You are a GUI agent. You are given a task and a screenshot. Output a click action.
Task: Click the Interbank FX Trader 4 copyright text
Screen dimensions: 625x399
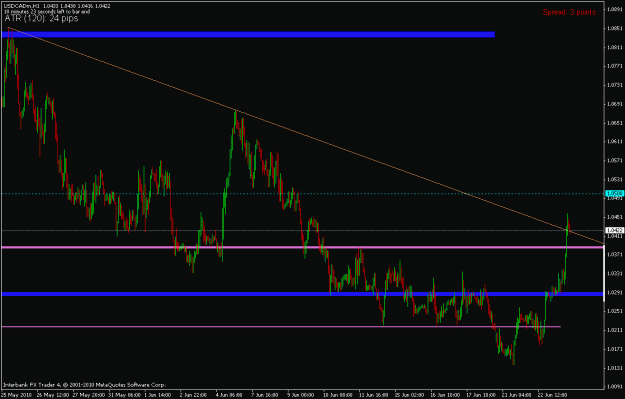point(84,385)
